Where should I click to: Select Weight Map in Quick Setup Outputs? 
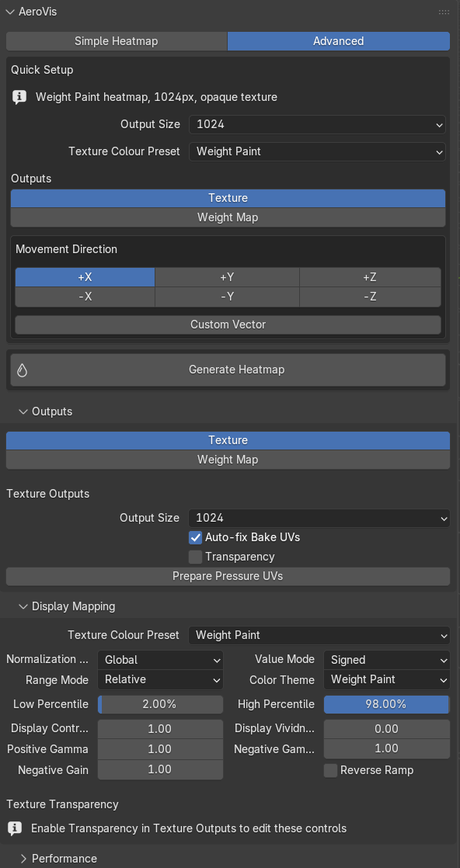click(228, 217)
